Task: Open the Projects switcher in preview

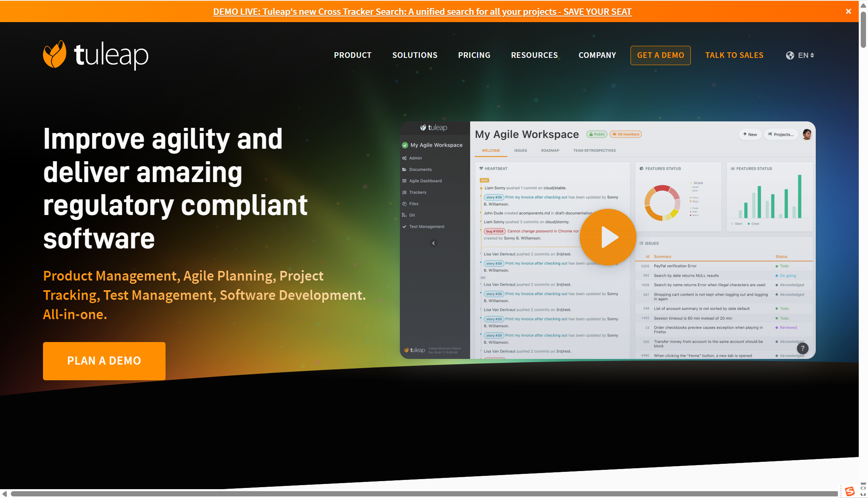Action: [780, 134]
